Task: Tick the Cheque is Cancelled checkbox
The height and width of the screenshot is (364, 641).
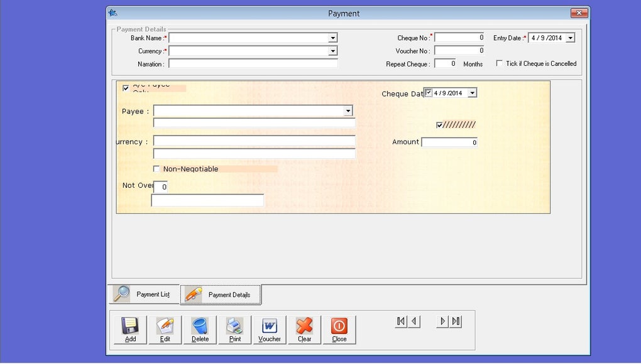Action: tap(499, 63)
